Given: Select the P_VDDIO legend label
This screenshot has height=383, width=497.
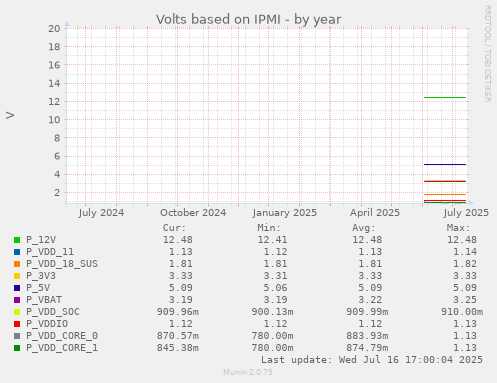Looking at the screenshot, I should [47, 324].
